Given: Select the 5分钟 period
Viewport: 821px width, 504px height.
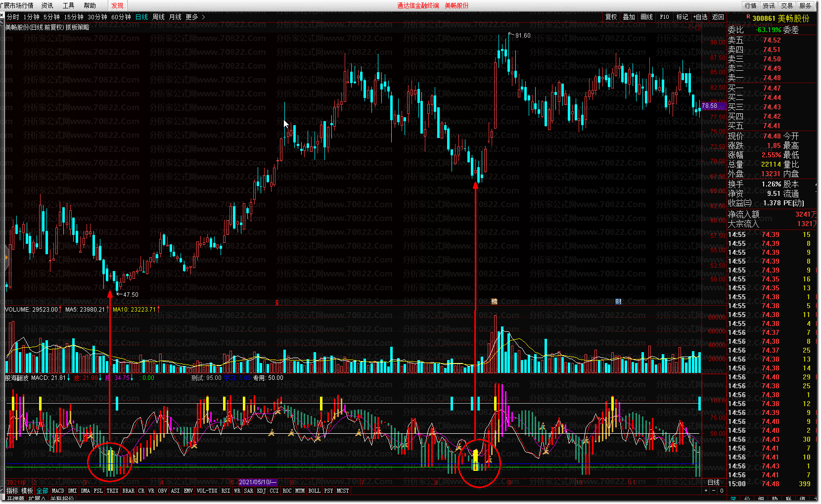Looking at the screenshot, I should (x=51, y=17).
